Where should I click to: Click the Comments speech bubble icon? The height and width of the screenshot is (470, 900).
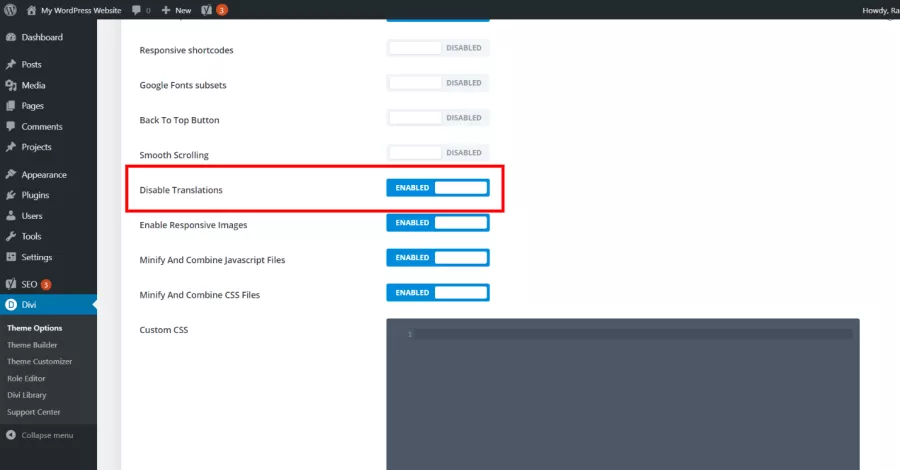point(11,126)
